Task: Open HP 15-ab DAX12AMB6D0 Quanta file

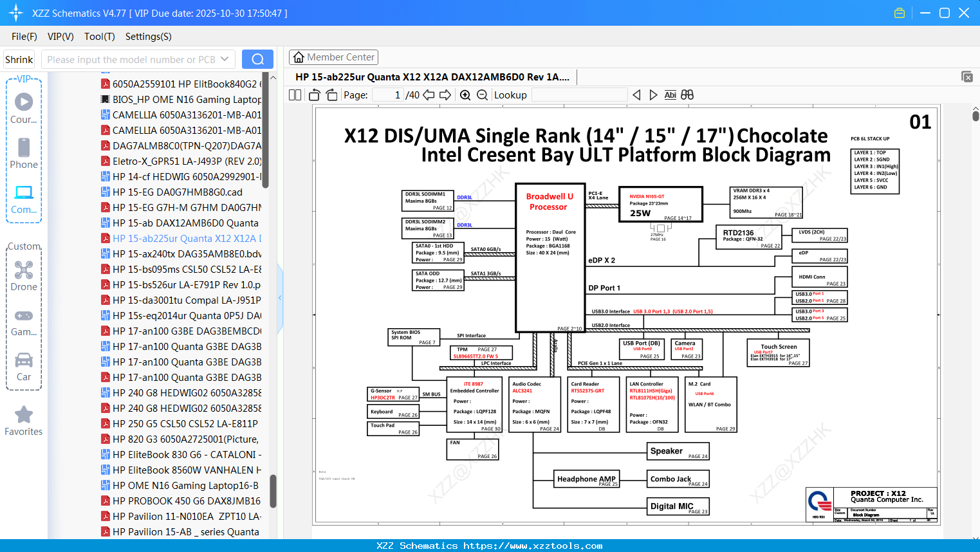Action: pos(180,223)
